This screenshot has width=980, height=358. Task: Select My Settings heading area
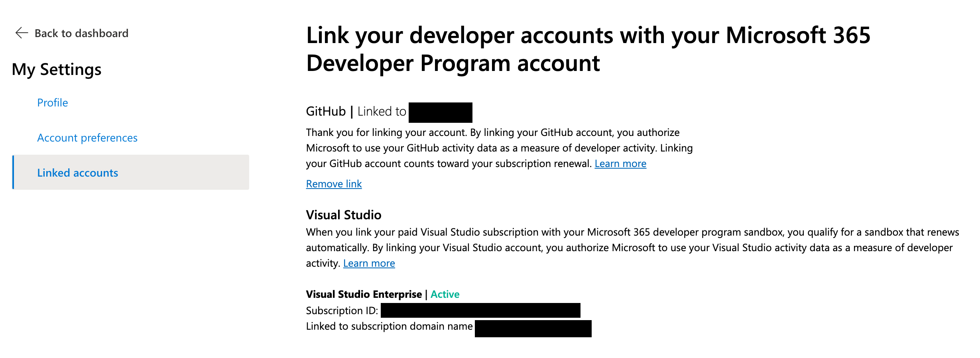click(x=57, y=69)
